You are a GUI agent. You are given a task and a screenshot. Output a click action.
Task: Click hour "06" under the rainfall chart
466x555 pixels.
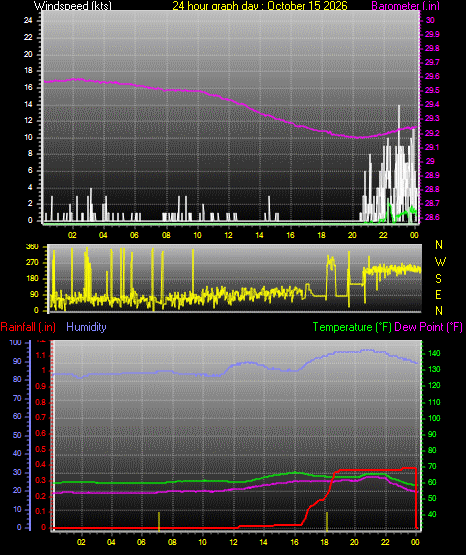point(141,542)
